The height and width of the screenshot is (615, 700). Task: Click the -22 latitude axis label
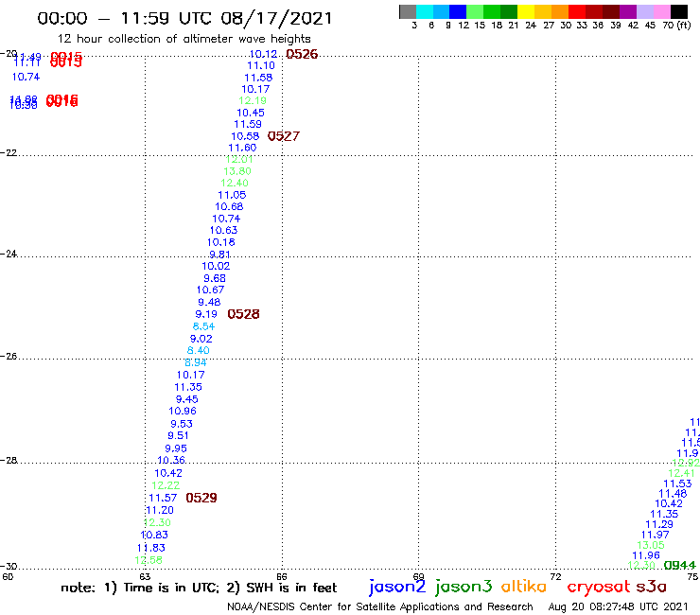(x=9, y=152)
